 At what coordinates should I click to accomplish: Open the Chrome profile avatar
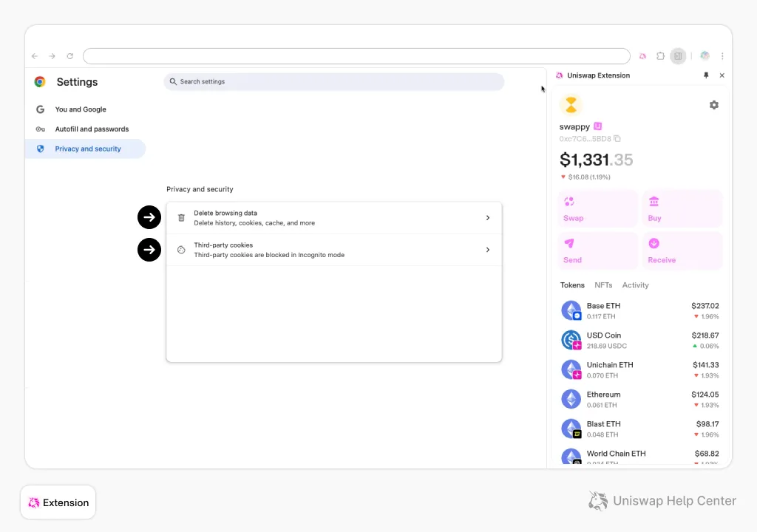(x=705, y=56)
